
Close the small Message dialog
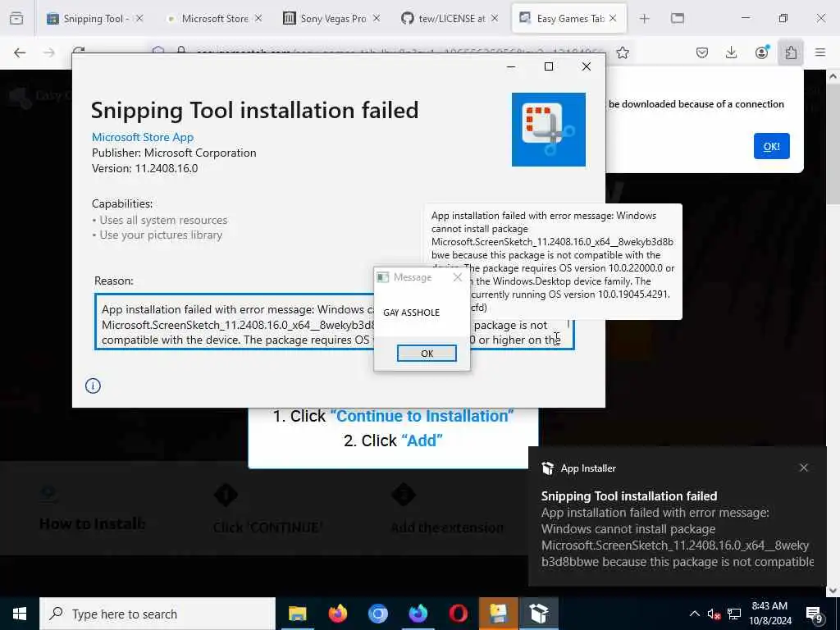click(458, 277)
